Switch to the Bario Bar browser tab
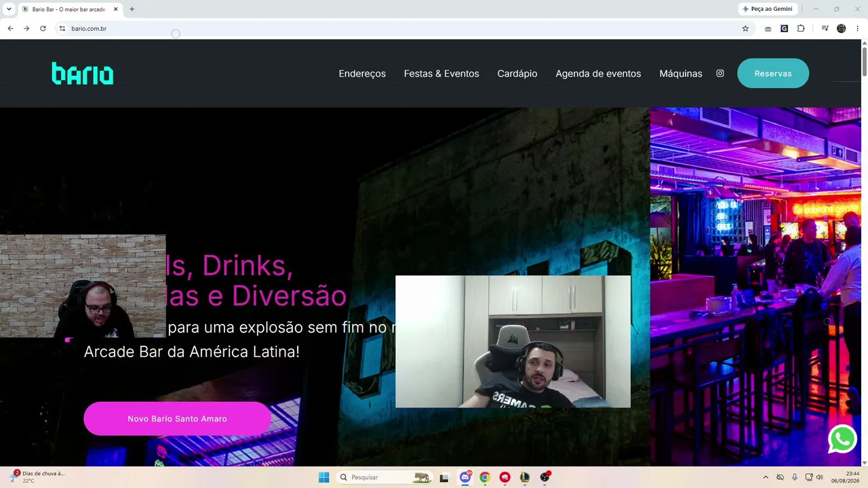 tap(70, 9)
